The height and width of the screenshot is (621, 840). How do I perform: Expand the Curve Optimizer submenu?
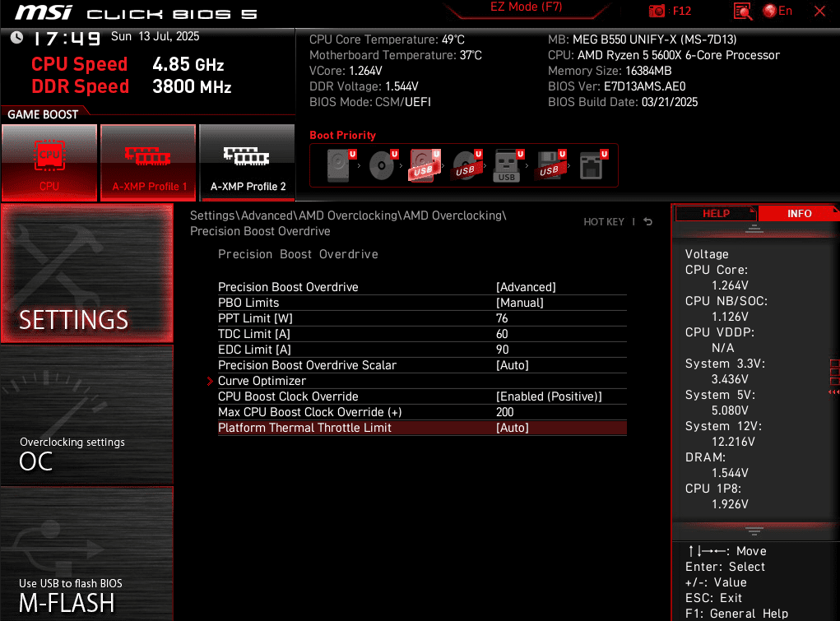422,381
